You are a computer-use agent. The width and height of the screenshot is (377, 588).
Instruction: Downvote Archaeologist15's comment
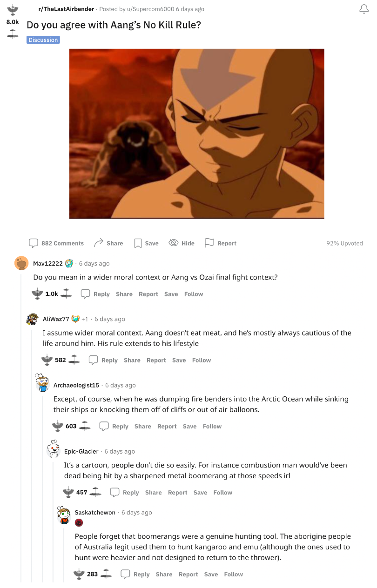pyautogui.click(x=84, y=426)
